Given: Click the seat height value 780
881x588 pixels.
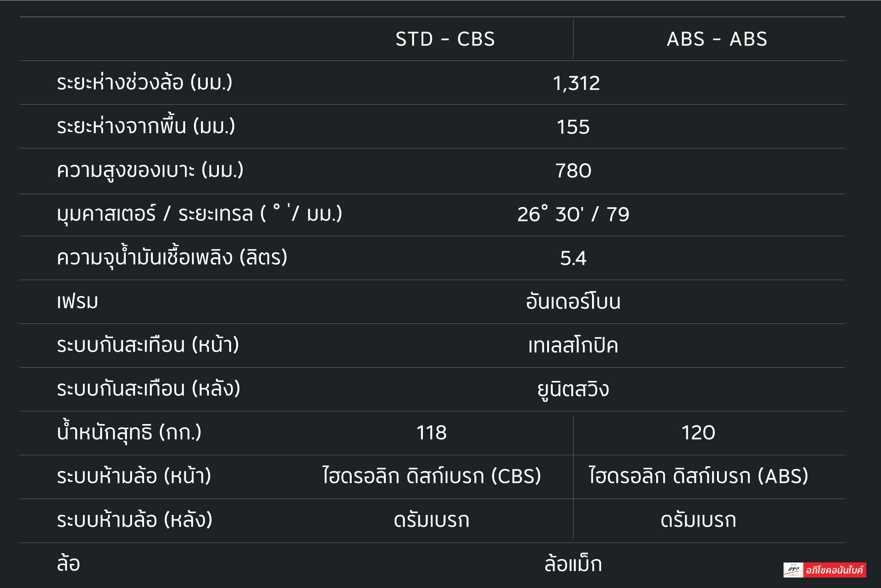Looking at the screenshot, I should click(573, 171).
